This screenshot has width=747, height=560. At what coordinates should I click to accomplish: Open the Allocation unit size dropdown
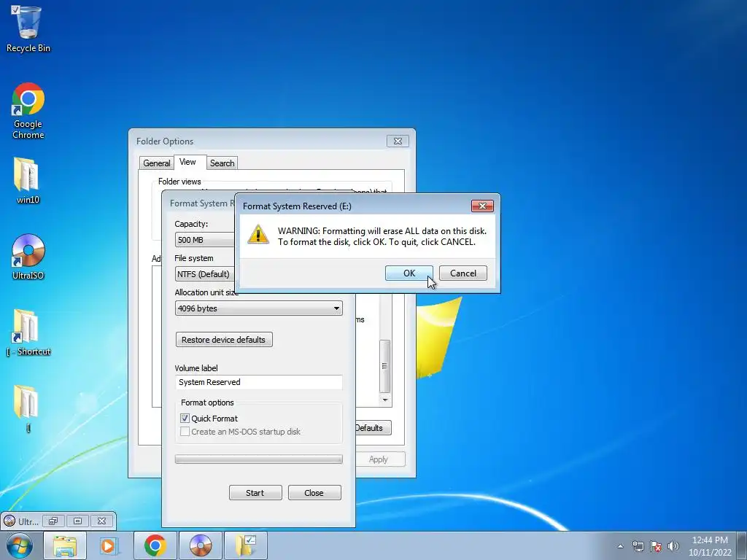click(258, 308)
